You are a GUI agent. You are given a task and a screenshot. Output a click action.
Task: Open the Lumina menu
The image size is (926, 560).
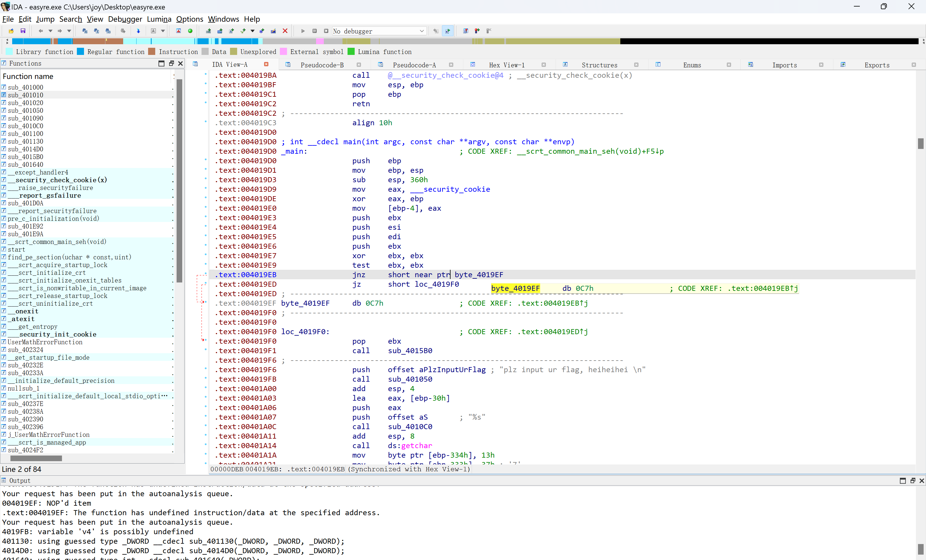tap(159, 19)
